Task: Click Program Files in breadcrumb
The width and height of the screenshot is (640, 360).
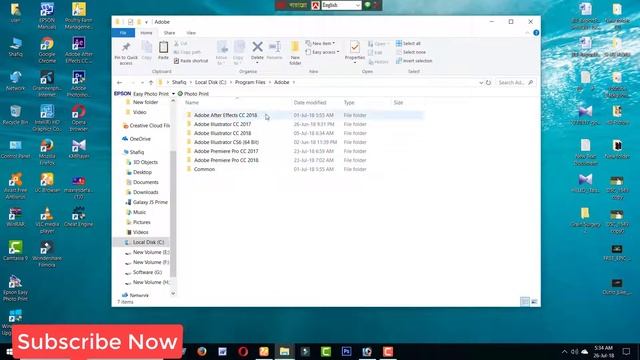Action: click(x=250, y=82)
